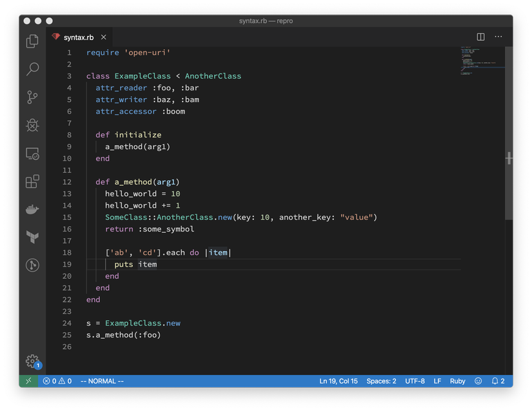Change indentation via Spaces: 2

coord(381,381)
